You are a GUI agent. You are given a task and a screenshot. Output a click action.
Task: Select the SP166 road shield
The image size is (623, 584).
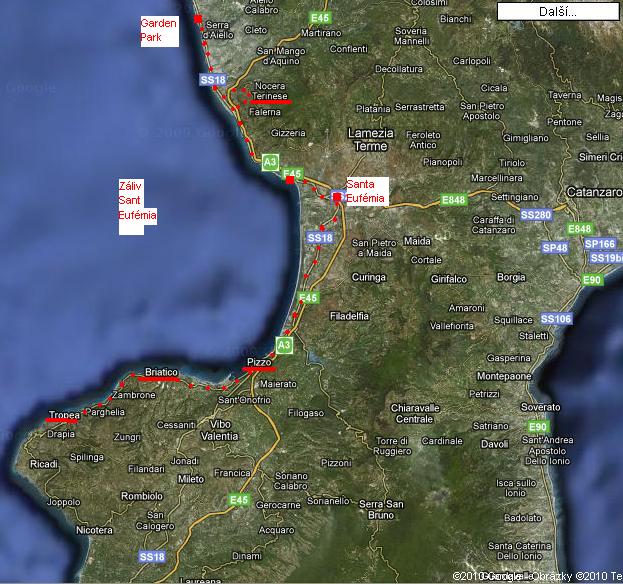[x=599, y=243]
